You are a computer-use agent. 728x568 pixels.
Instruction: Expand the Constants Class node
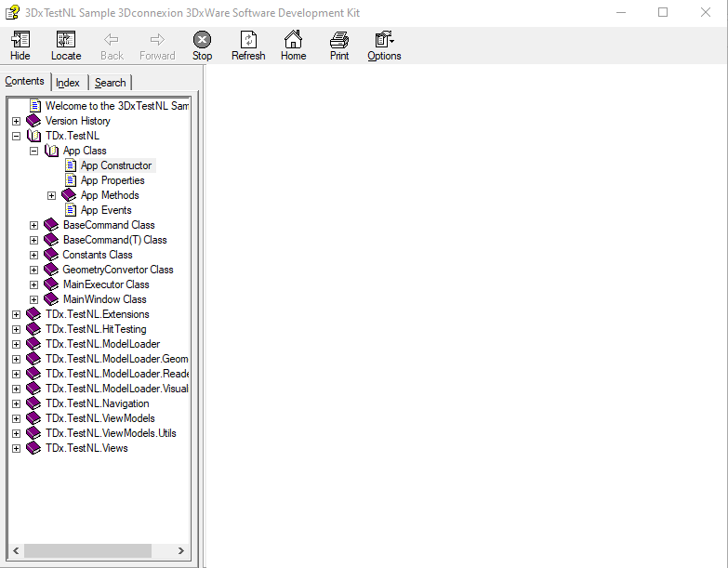coord(33,255)
